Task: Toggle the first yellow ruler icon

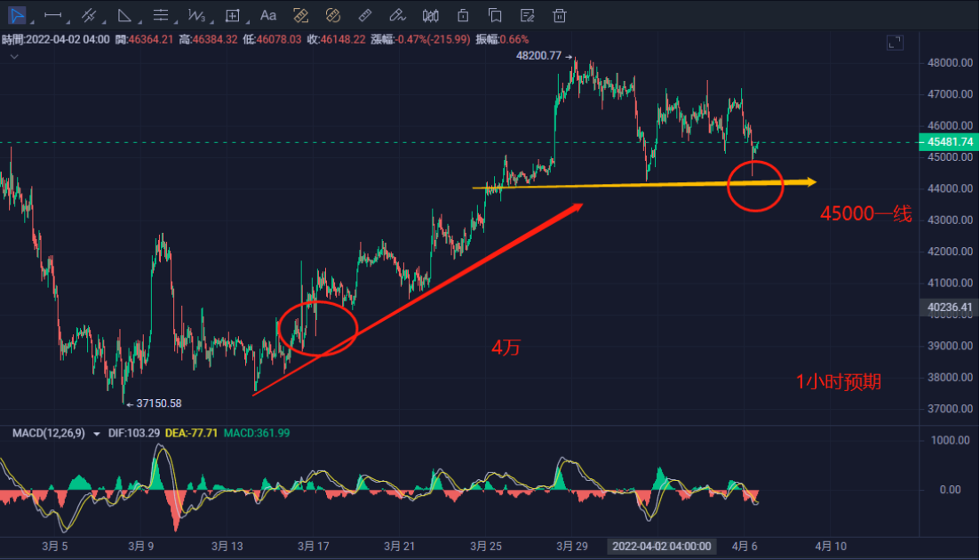Action: tap(300, 15)
